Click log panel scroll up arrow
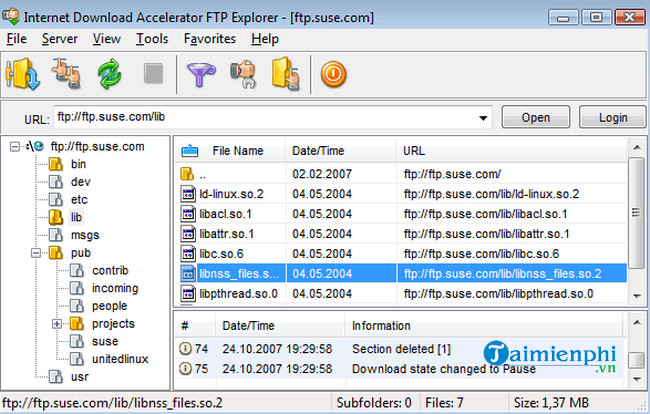This screenshot has height=414, width=650. click(x=637, y=322)
